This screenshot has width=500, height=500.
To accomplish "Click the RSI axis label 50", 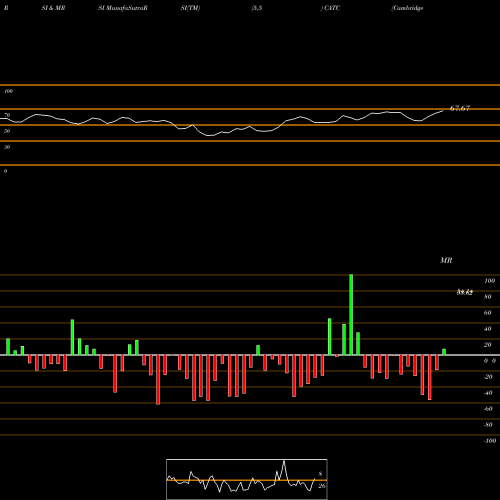I will 7,131.
